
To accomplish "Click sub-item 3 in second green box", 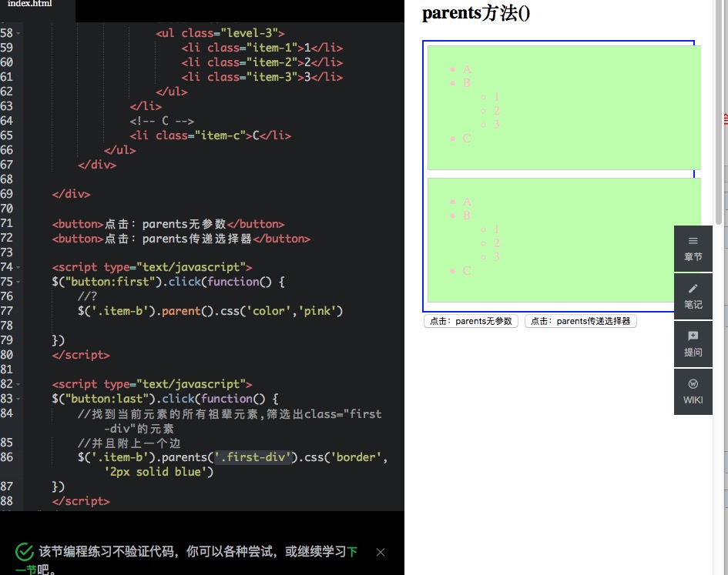I will pos(496,256).
